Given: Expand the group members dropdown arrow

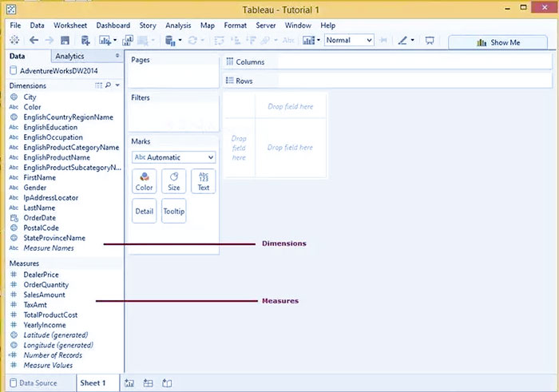Looking at the screenshot, I should (x=276, y=40).
